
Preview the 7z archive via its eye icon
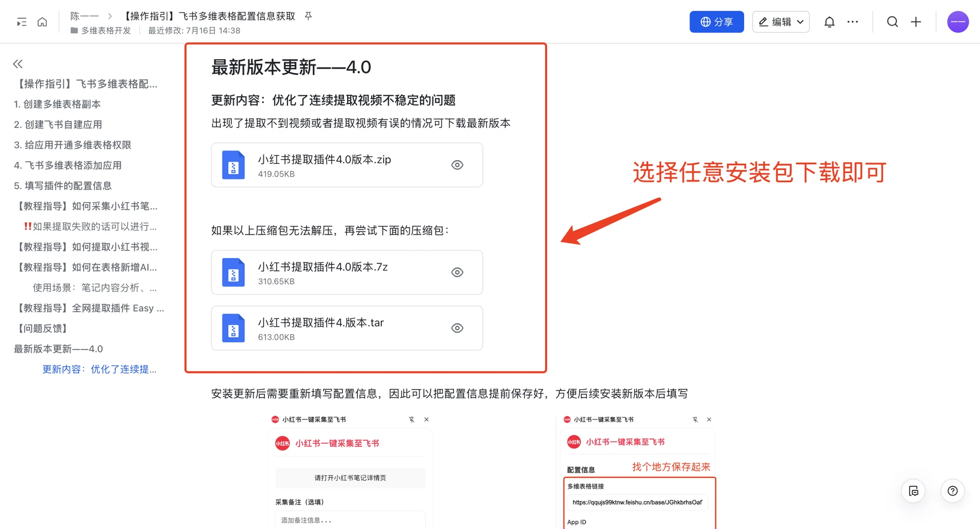pyautogui.click(x=457, y=272)
